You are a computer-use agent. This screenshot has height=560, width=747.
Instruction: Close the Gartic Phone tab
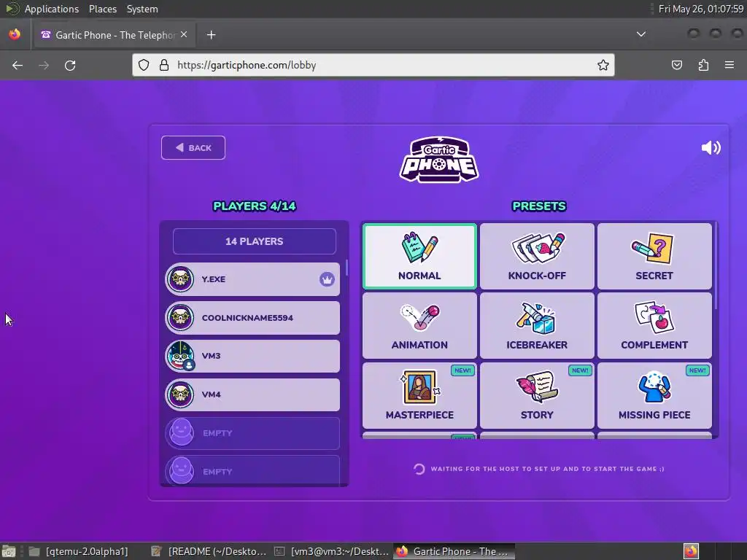coord(184,34)
